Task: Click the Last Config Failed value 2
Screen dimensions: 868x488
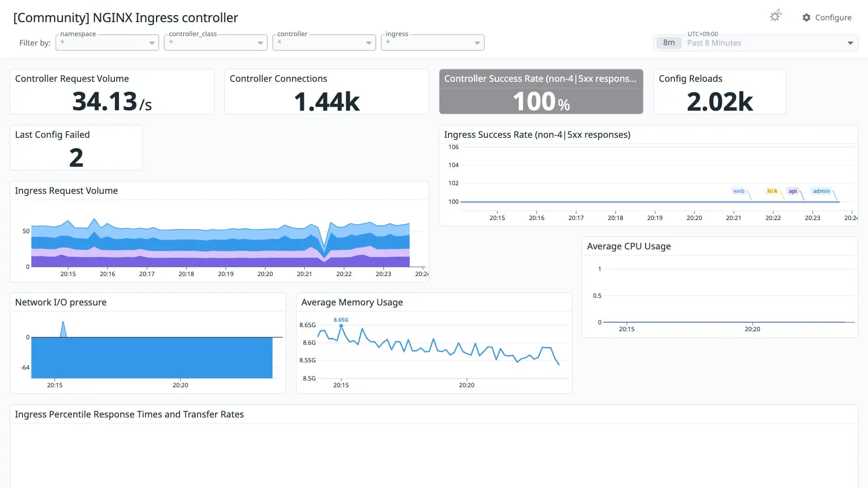Action: click(x=76, y=158)
